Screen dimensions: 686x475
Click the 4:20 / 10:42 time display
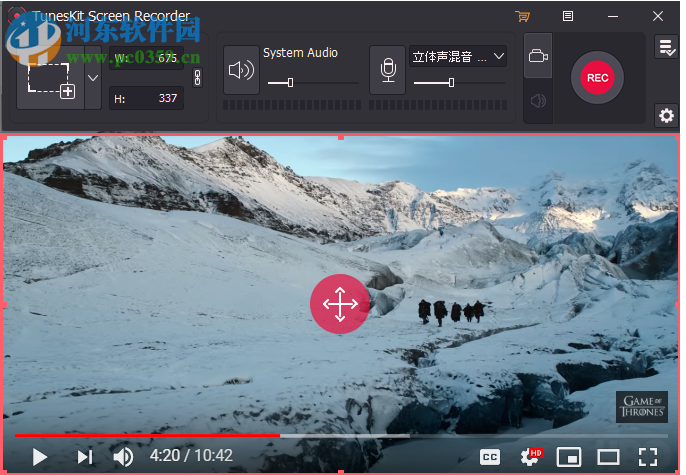click(x=191, y=456)
